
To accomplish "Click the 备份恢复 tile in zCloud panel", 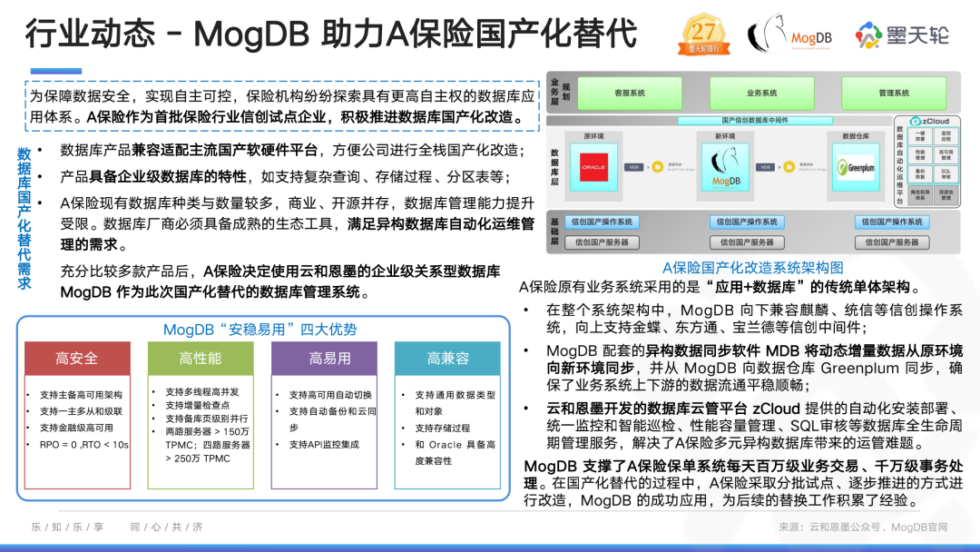I will pos(920,173).
